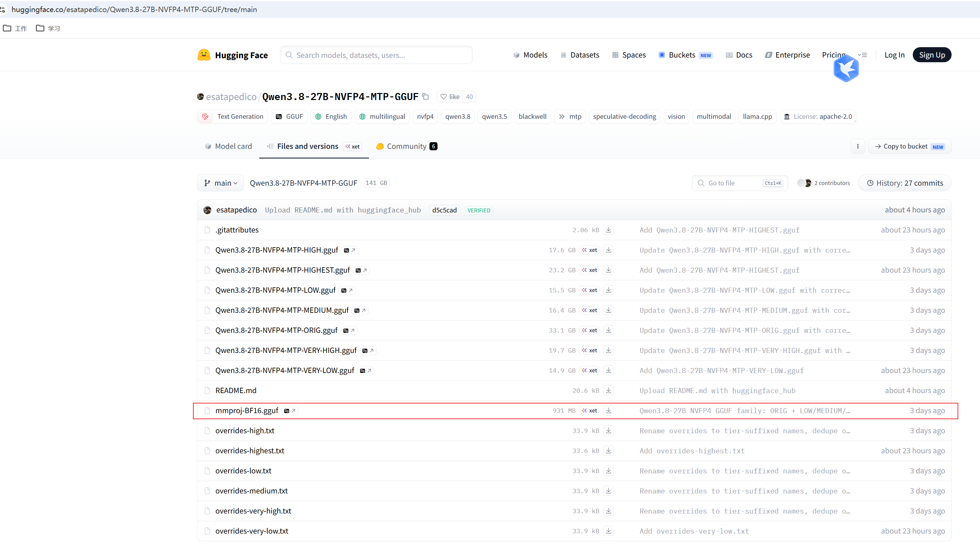
Task: Click the blackwell tag
Action: 532,117
